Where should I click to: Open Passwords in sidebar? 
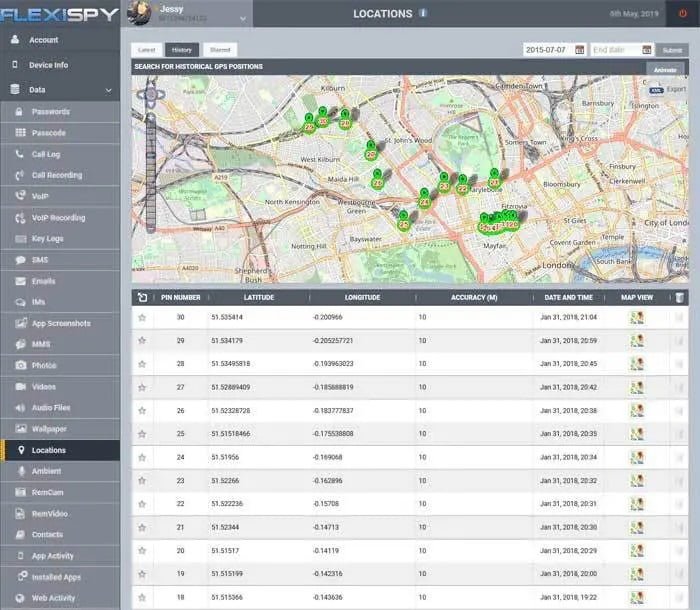60,112
